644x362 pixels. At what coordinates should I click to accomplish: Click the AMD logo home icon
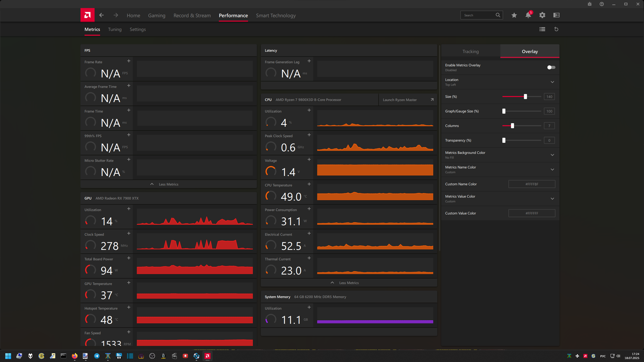click(x=87, y=15)
